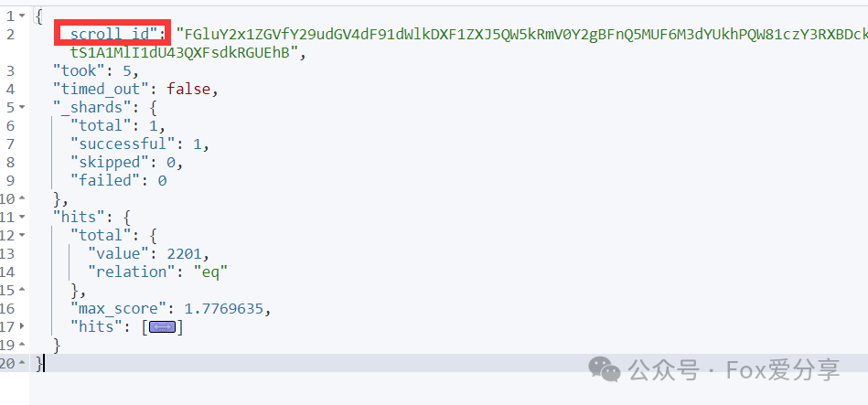This screenshot has height=405, width=868.
Task: Place cursor after the closing brace on line 20
Action: [44, 364]
